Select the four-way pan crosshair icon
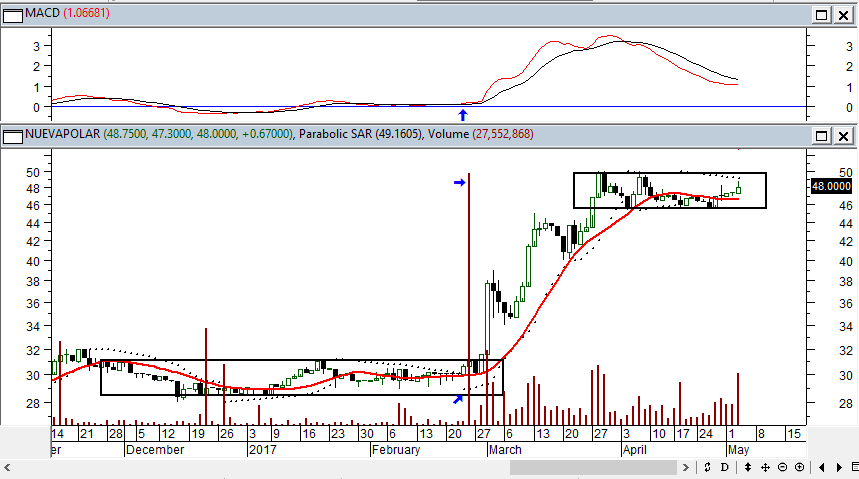The width and height of the screenshot is (859, 479). coord(765,467)
